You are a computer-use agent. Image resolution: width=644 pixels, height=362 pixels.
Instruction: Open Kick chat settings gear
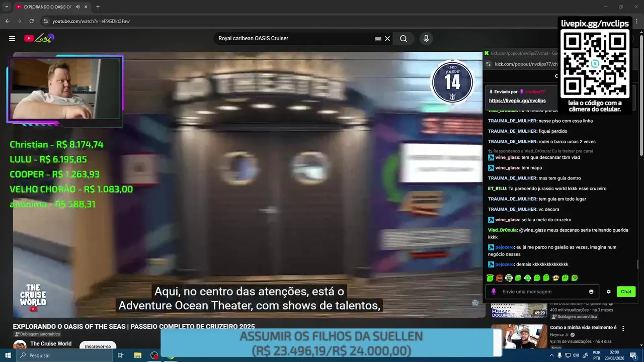(x=608, y=292)
